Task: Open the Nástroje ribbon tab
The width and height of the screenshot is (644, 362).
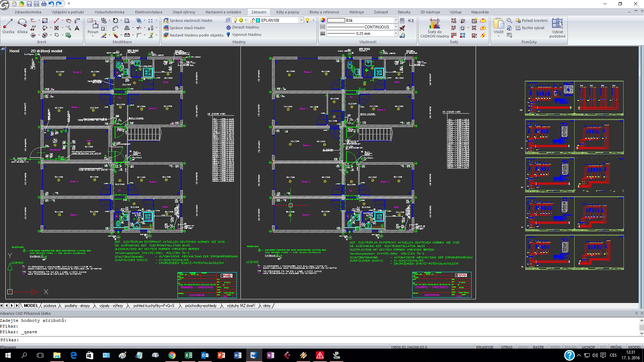Action: 356,12
